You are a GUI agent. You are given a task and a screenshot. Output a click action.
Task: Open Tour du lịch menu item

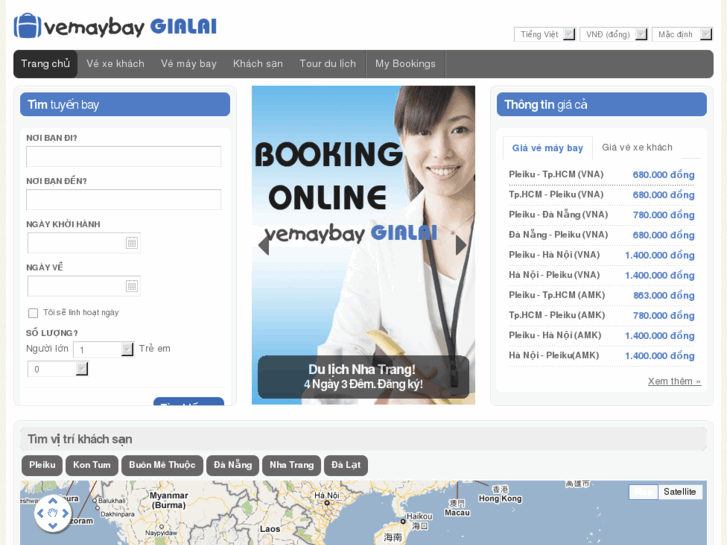pyautogui.click(x=327, y=64)
